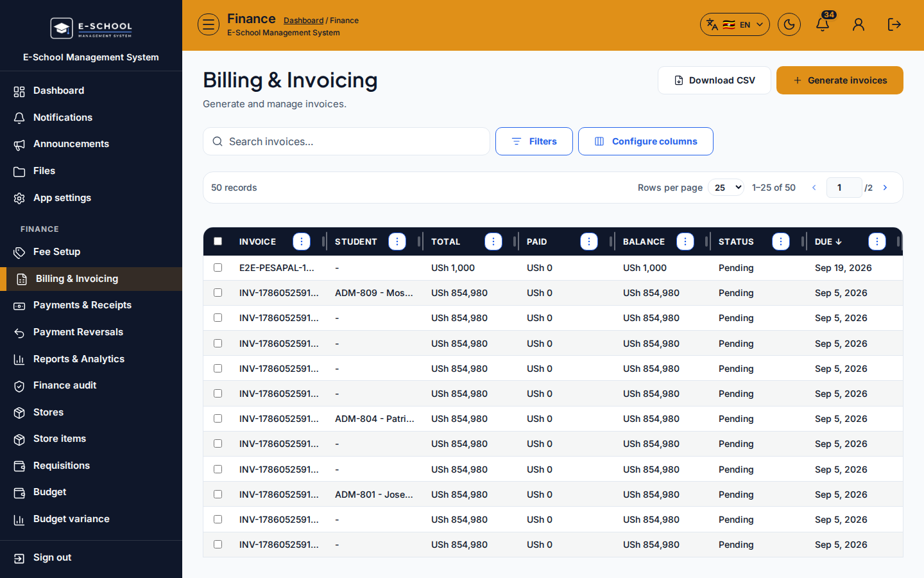Check the ADM-804 - Patri... invoice row
Image resolution: width=924 pixels, height=578 pixels.
[x=218, y=419]
